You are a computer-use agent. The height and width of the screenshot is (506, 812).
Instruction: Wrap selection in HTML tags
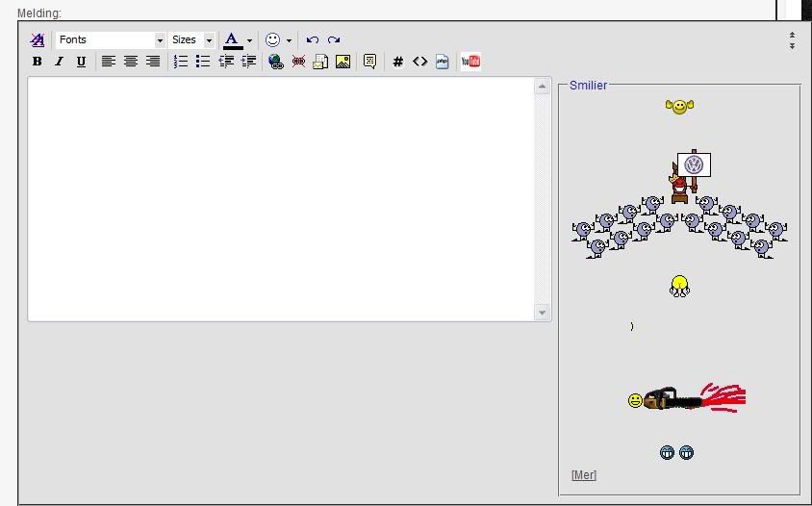(x=419, y=62)
